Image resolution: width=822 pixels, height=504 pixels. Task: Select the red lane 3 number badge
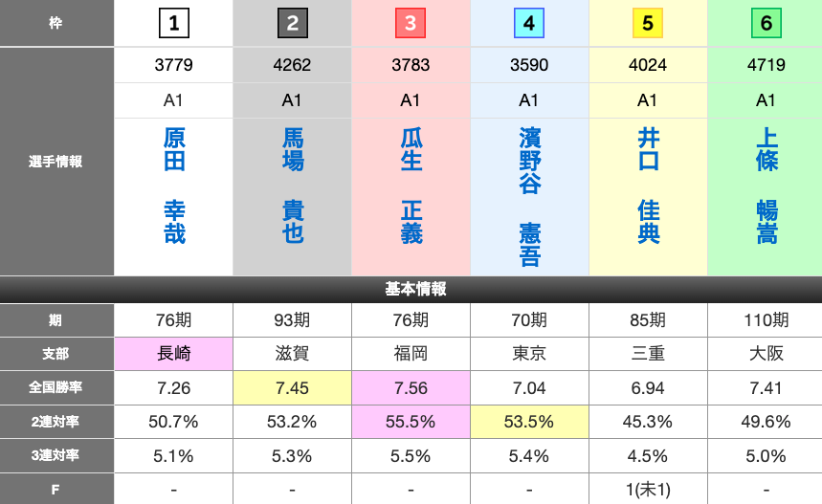411,23
